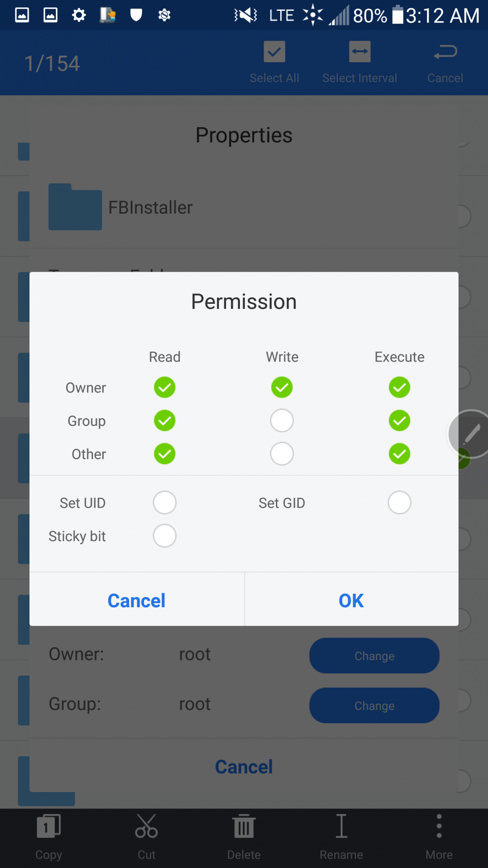The width and height of the screenshot is (488, 868).
Task: Tap the Cut scissors icon
Action: pyautogui.click(x=146, y=826)
